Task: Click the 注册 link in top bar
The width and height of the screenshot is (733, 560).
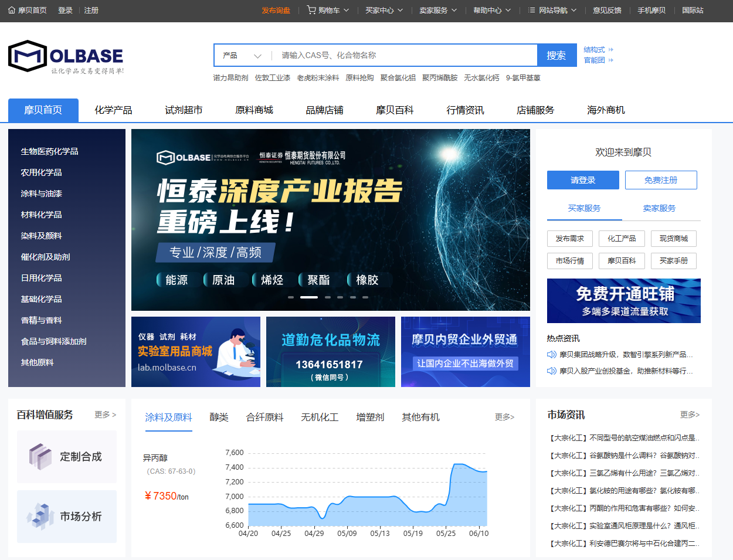Action: [91, 10]
